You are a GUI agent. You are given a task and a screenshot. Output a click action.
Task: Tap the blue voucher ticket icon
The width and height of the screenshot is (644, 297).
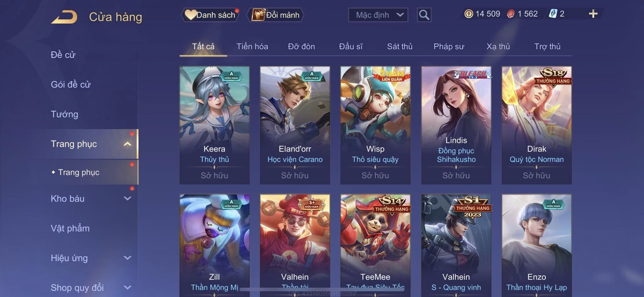click(553, 14)
